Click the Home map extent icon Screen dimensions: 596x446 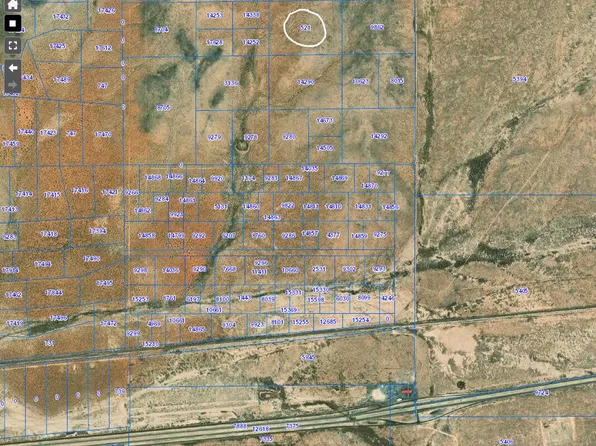tap(13, 5)
